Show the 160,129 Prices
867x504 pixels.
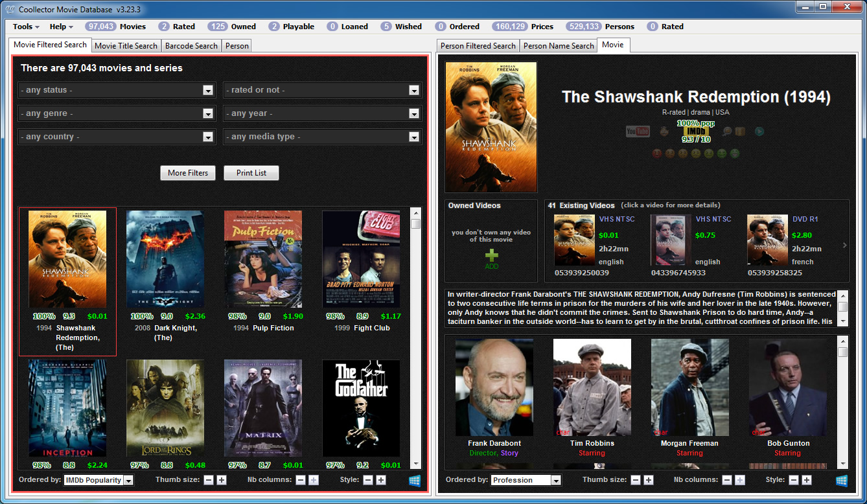523,27
